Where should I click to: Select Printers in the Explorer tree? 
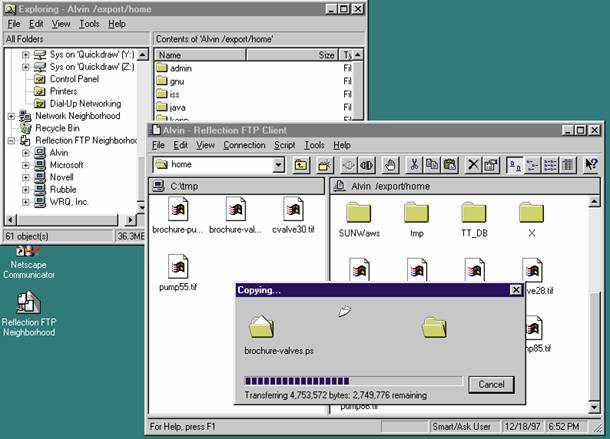[56, 91]
